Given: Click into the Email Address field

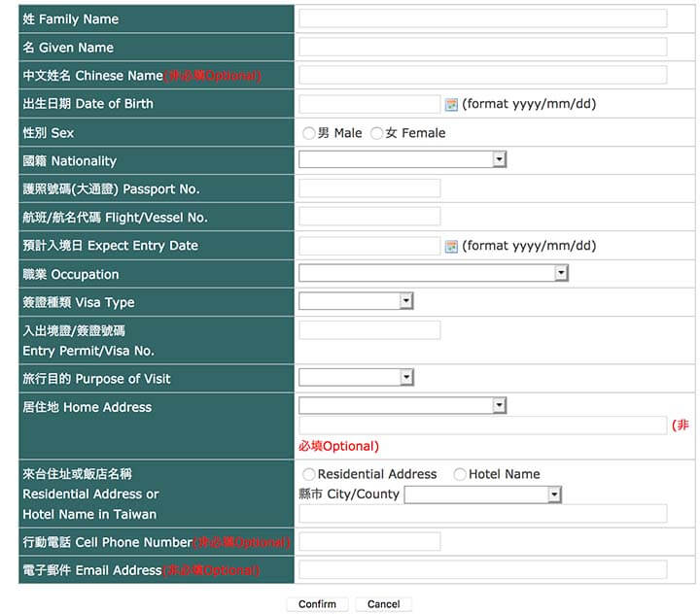Looking at the screenshot, I should [x=483, y=570].
